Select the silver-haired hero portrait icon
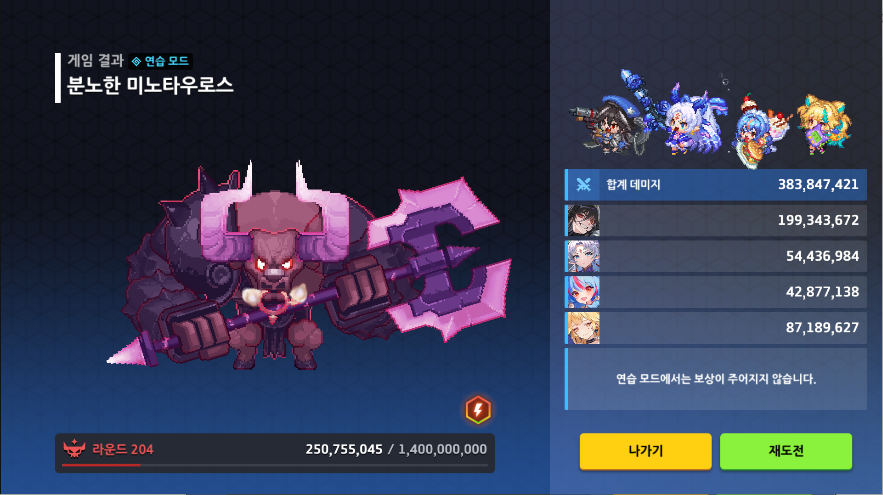 pyautogui.click(x=583, y=256)
